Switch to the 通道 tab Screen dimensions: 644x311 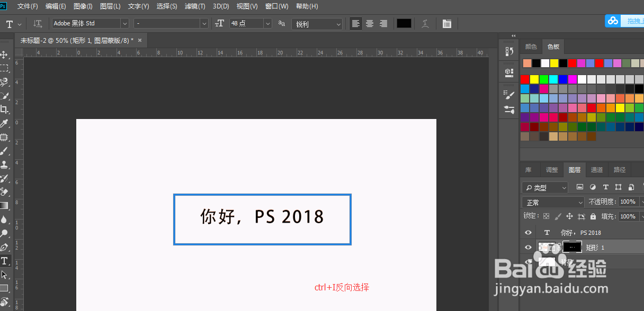[597, 169]
